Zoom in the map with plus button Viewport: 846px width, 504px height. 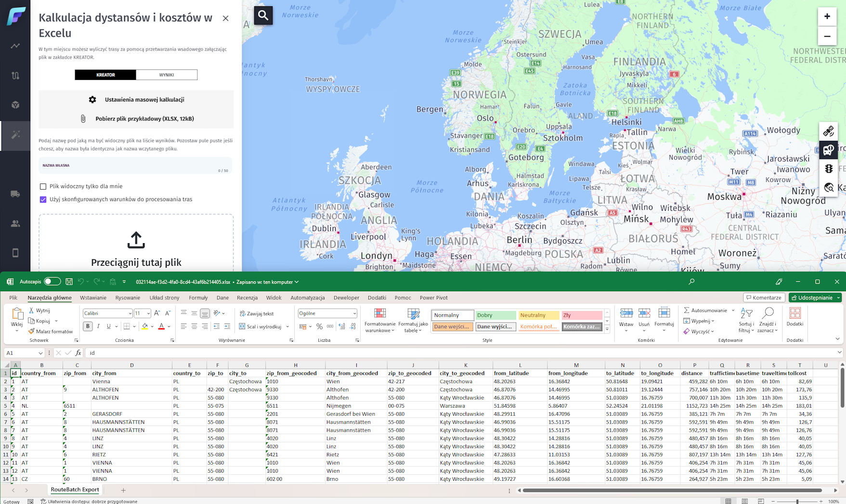tap(827, 16)
